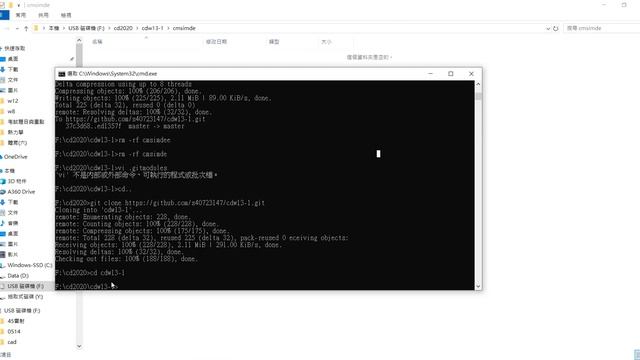Click the cmd window scrollbar up arrow
The image size is (640, 360).
478,84
